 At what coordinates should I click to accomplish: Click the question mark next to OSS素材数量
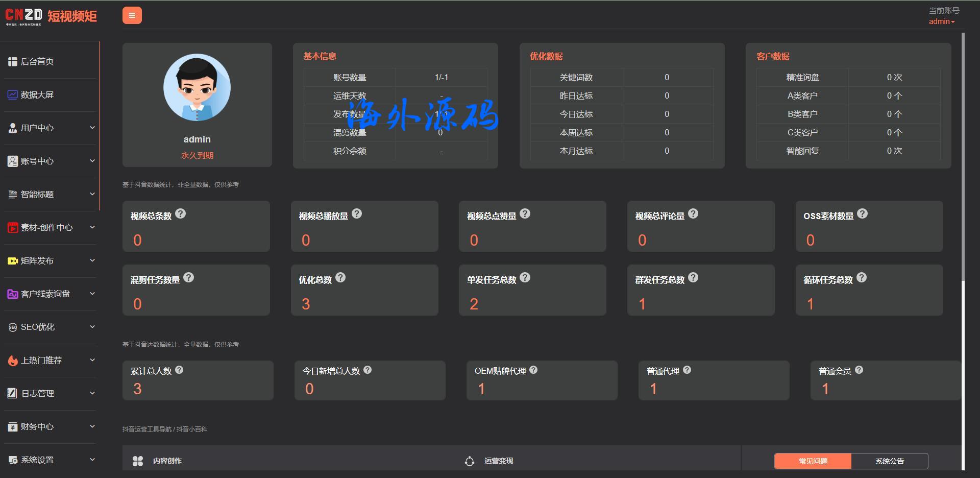(x=862, y=214)
